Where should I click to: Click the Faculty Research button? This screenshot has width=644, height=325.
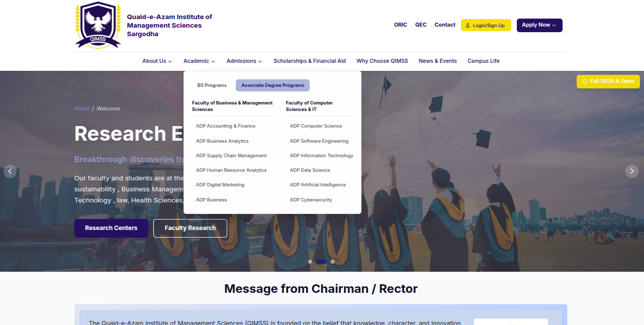click(x=190, y=228)
